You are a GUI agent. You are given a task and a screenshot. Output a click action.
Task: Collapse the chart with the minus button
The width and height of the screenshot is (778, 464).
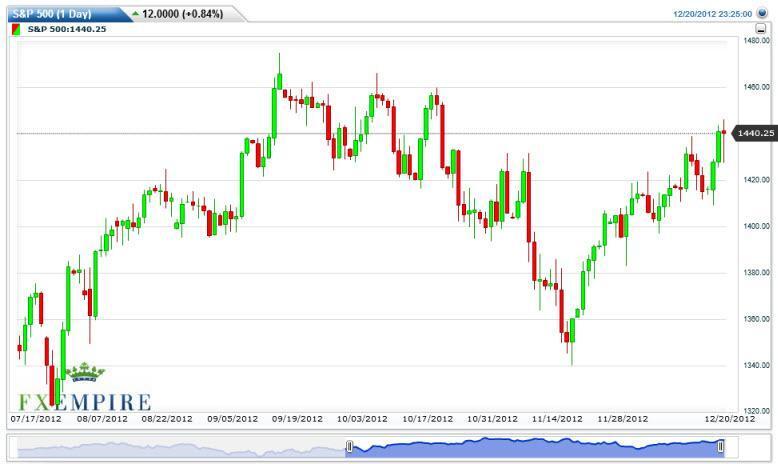click(x=760, y=29)
